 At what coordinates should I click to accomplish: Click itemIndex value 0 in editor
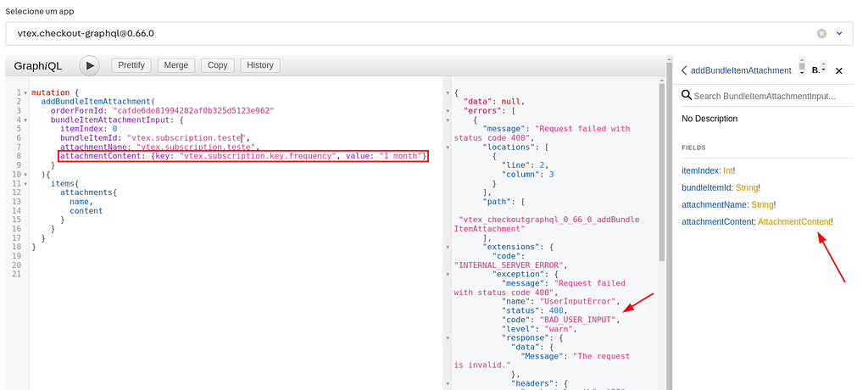[x=114, y=129]
